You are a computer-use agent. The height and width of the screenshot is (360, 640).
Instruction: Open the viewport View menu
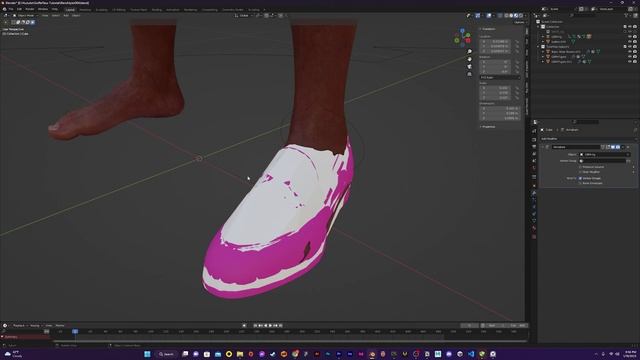pyautogui.click(x=45, y=16)
